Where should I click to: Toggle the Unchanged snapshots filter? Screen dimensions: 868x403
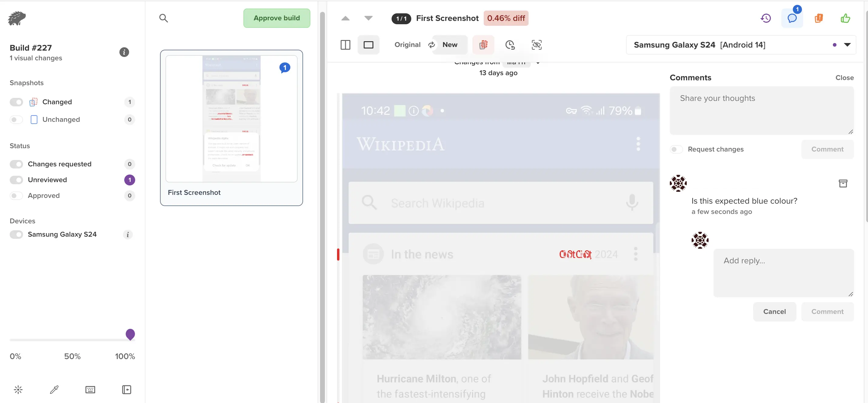click(16, 119)
